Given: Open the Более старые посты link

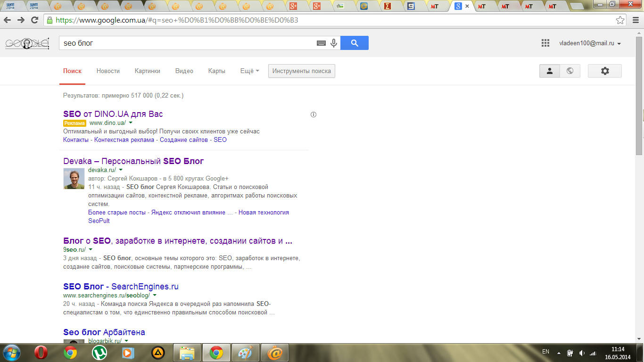Looking at the screenshot, I should (117, 212).
